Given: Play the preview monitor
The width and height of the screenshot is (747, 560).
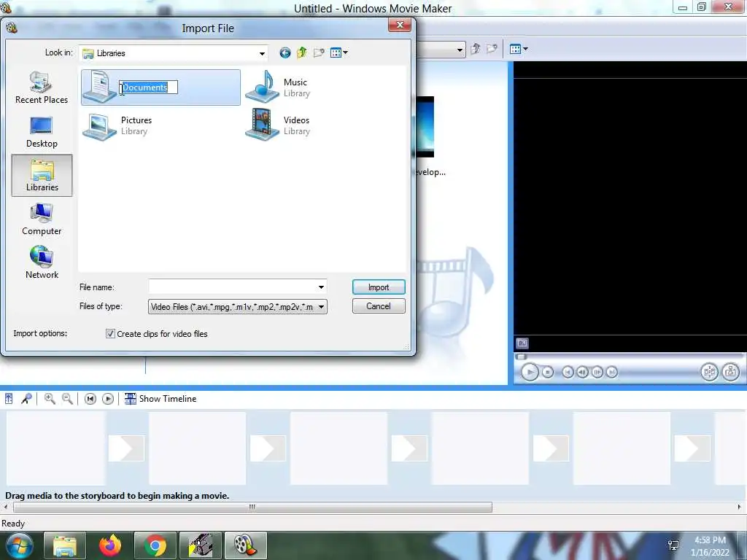Looking at the screenshot, I should [x=530, y=372].
